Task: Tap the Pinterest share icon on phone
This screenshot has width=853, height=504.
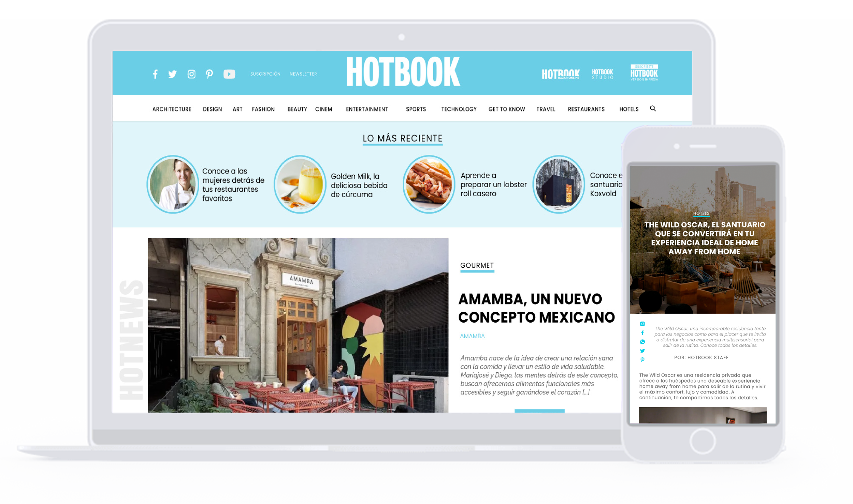Action: pyautogui.click(x=642, y=360)
